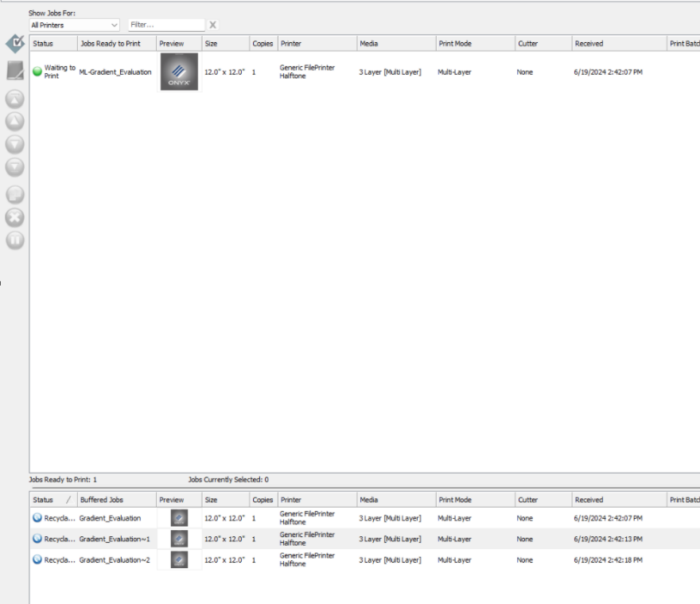
Task: Click the pause job icon
Action: (15, 240)
